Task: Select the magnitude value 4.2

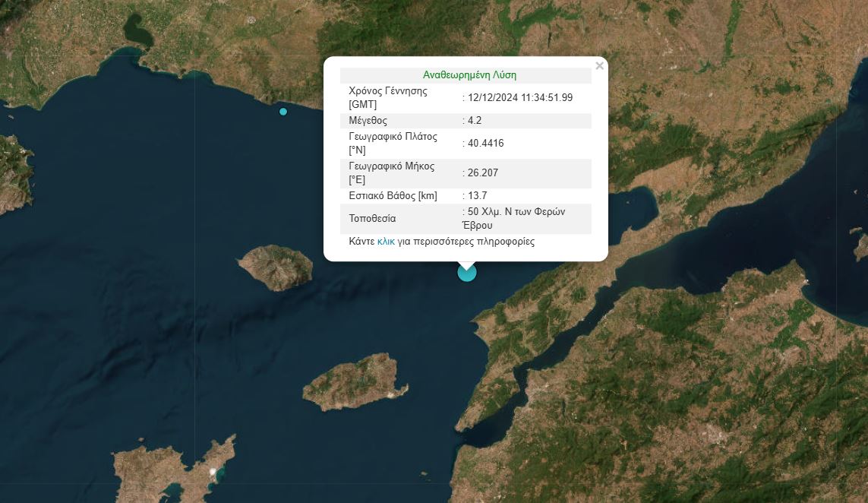Action: tap(475, 121)
